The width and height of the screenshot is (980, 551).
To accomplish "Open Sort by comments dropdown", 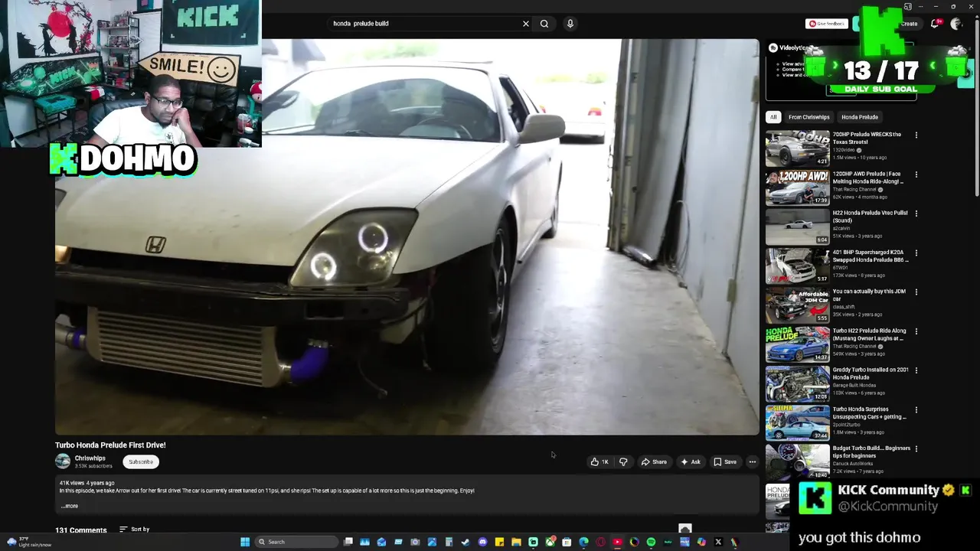I will pyautogui.click(x=135, y=529).
